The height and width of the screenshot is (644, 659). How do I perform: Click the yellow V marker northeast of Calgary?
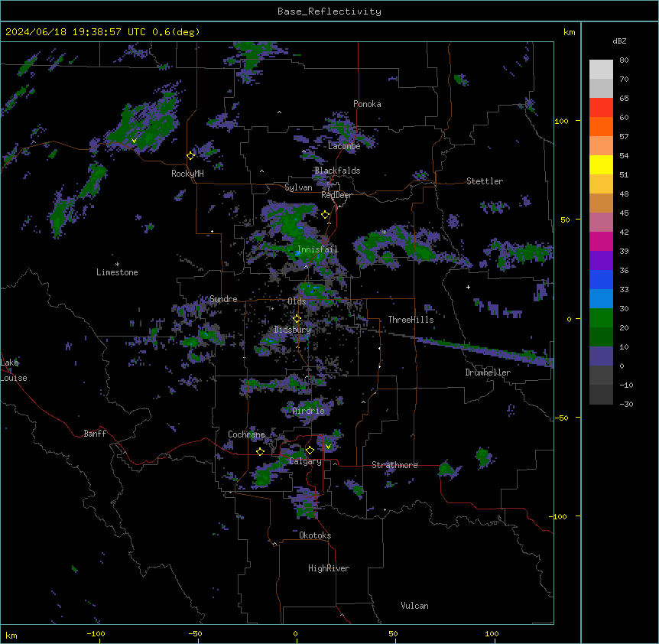tap(328, 447)
